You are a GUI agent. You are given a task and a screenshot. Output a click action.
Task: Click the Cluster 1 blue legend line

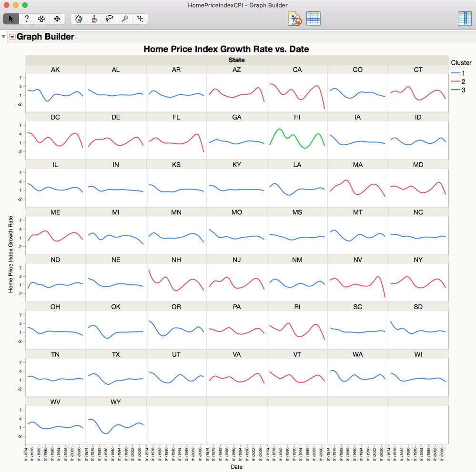(456, 73)
